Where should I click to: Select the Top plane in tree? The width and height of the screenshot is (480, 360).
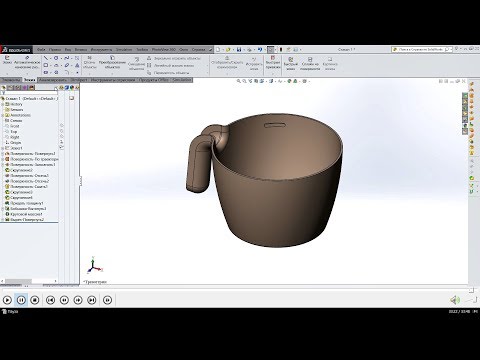(x=14, y=132)
